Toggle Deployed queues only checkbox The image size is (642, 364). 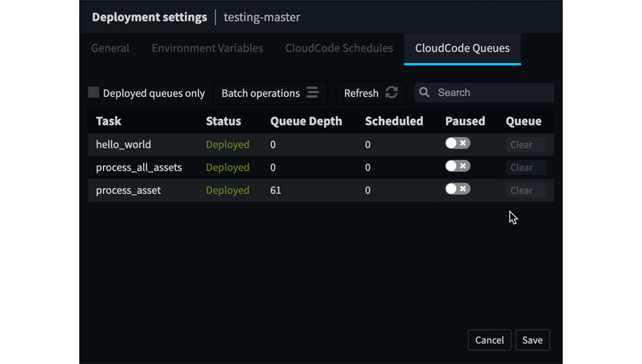pos(93,93)
